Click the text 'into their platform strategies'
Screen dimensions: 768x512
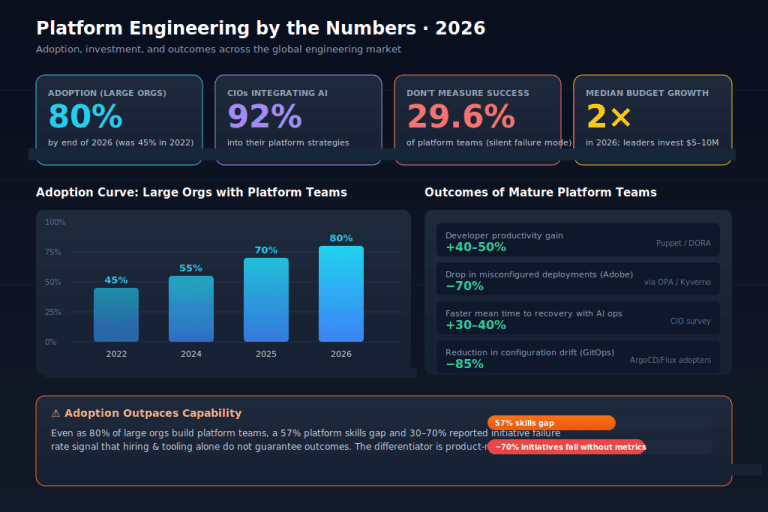click(288, 143)
